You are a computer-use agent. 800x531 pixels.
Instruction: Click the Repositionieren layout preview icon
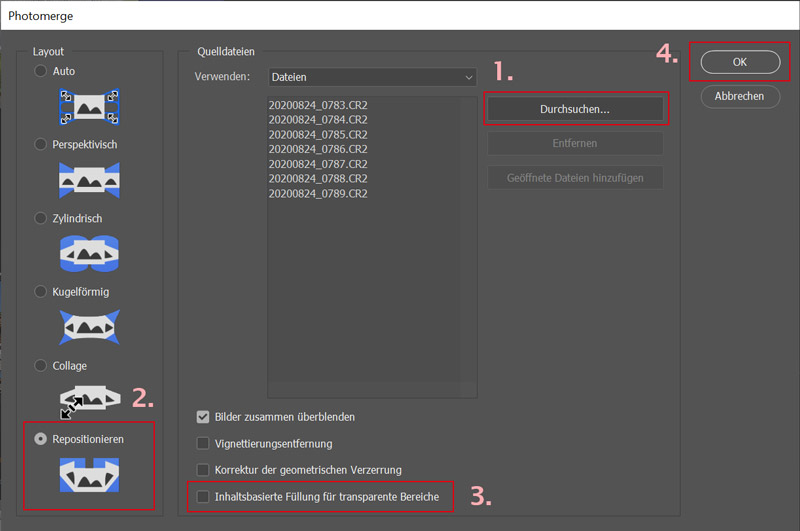[x=89, y=475]
